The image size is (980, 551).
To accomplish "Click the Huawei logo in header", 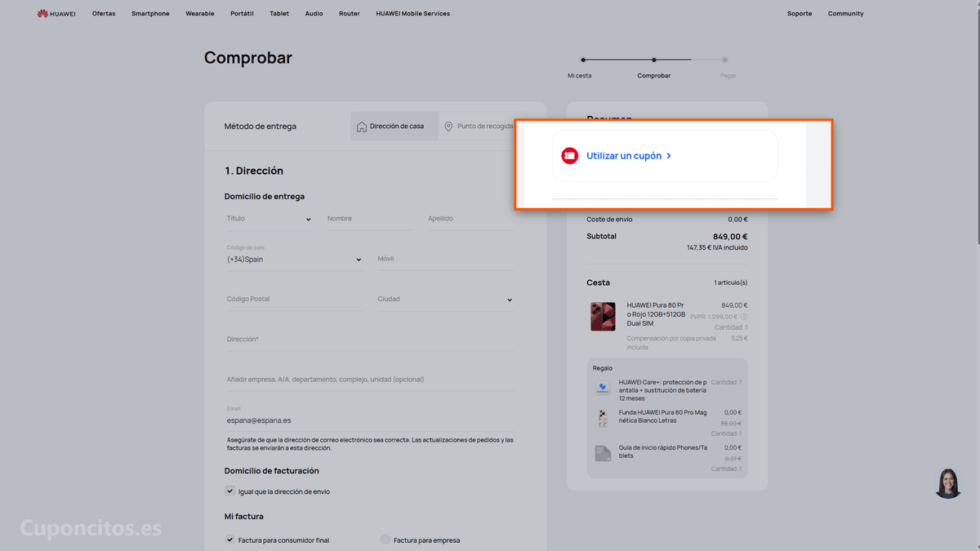I will click(56, 14).
